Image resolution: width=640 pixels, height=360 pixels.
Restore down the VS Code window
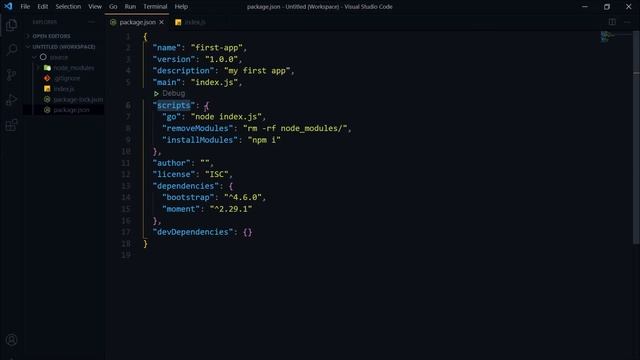point(607,7)
